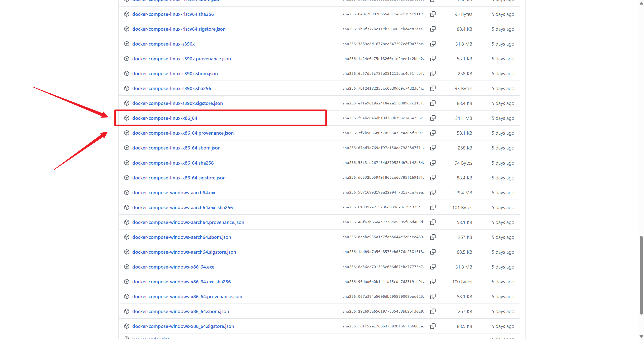Copy the docker-compose-linux-x86_64 binary digest
The height and width of the screenshot is (339, 644).
coord(433,118)
